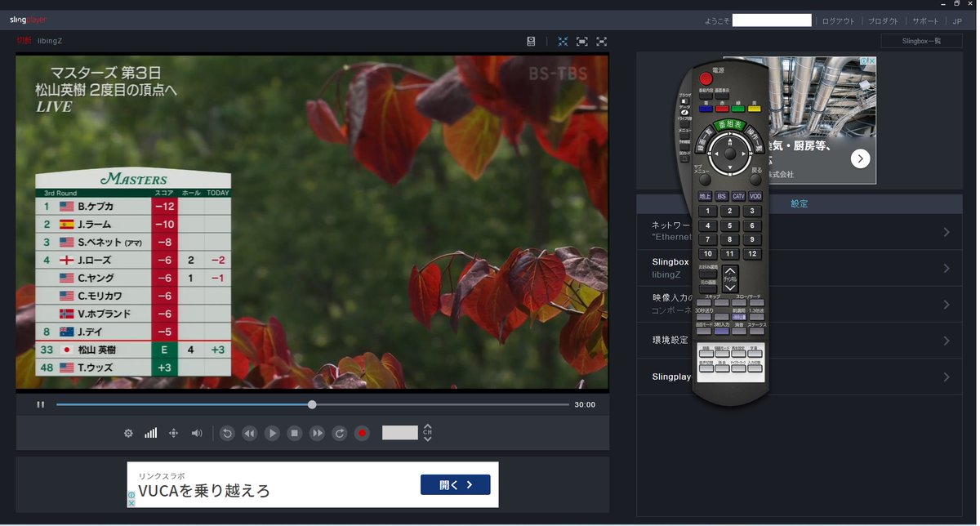Click the green 番組表 guide button on remote

pos(729,125)
